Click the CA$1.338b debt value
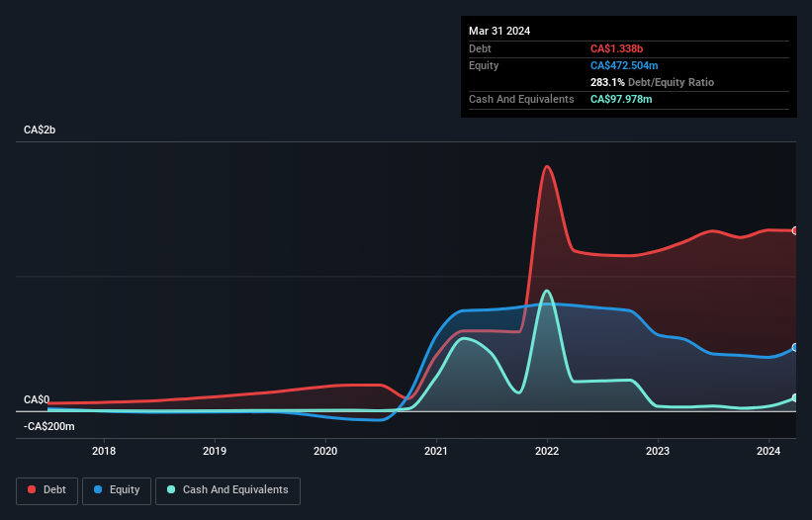The height and width of the screenshot is (520, 812). (x=616, y=48)
